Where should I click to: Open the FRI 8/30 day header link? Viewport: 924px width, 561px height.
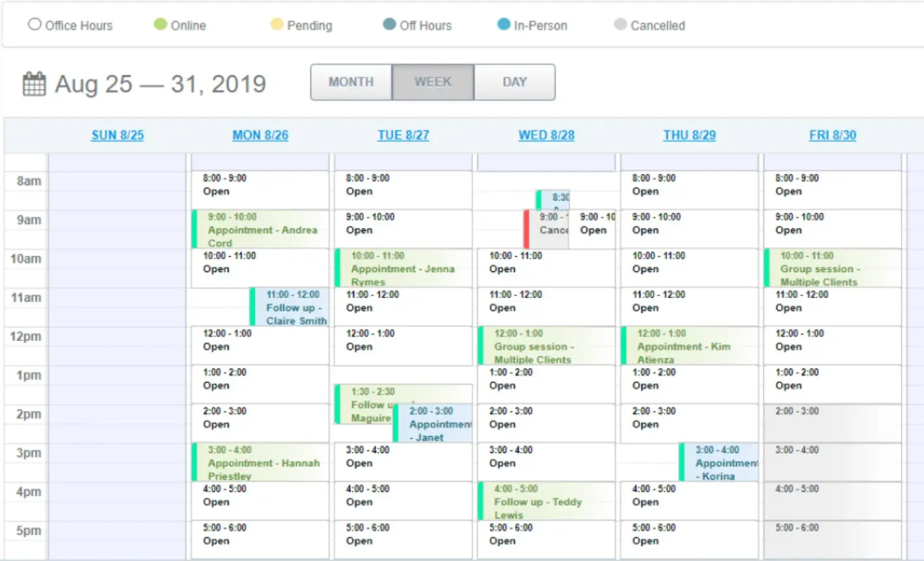click(x=833, y=135)
